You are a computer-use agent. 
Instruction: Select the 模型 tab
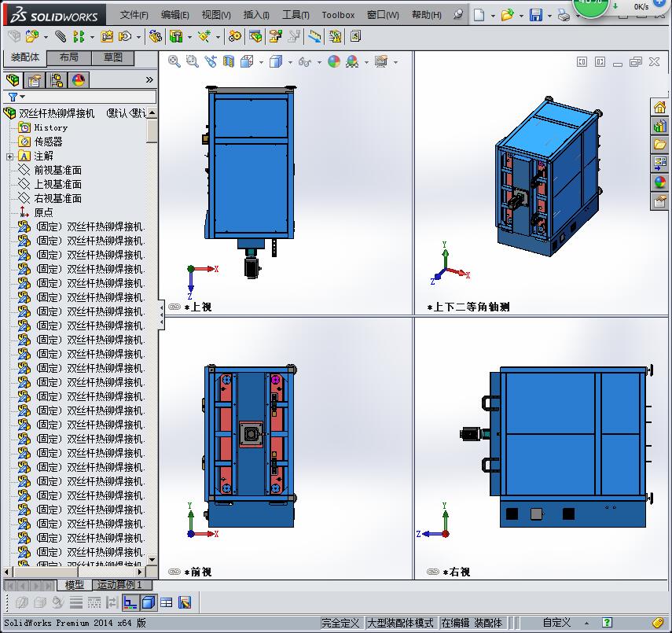point(74,584)
